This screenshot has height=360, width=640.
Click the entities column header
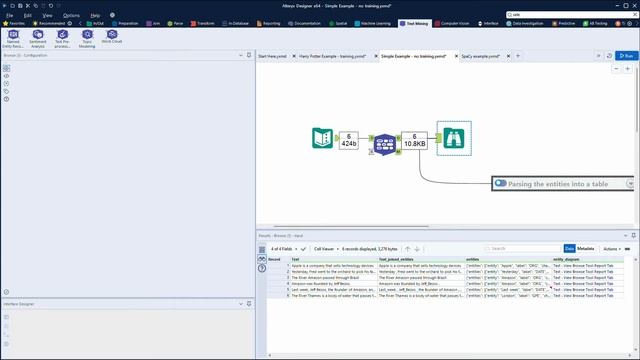(508, 259)
